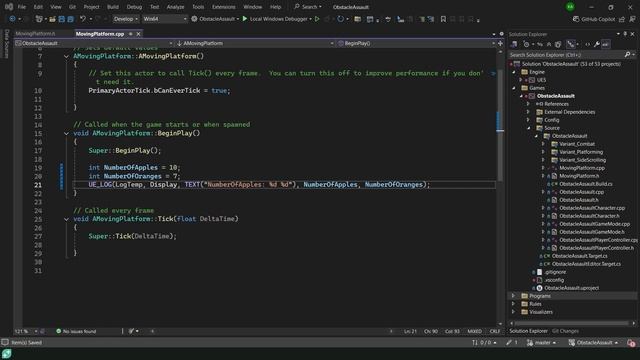Screen dimensions: 640x360
Task: Click the Share icon next to GitHub Copilot
Action: tap(622, 19)
